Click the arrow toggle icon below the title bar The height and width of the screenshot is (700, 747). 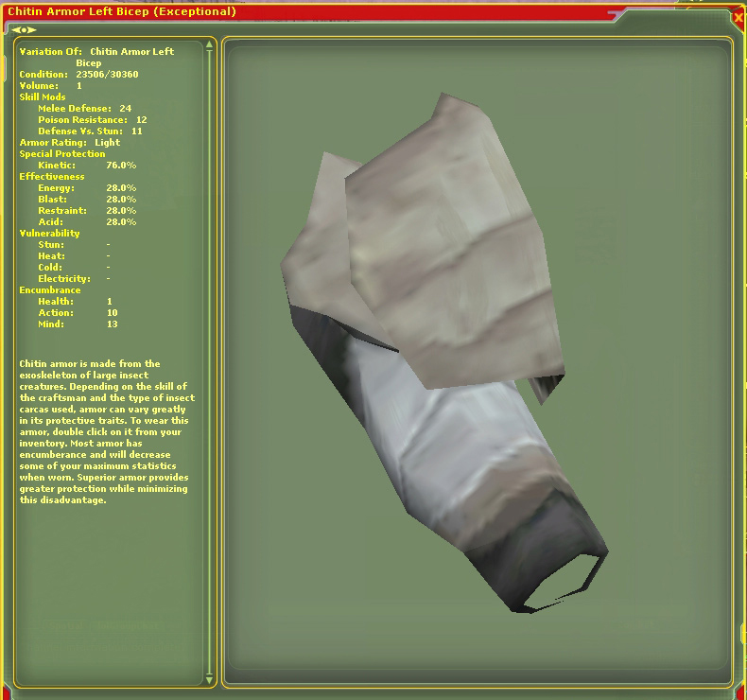tap(24, 30)
